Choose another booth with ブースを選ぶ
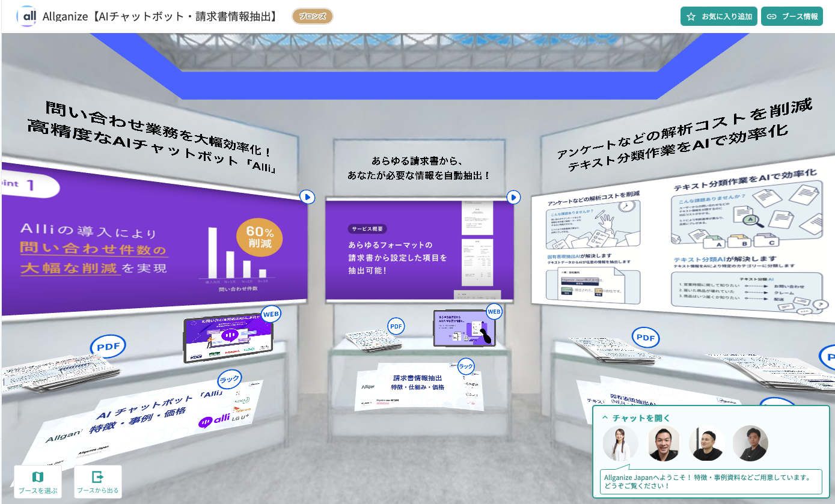This screenshot has width=835, height=504. (x=38, y=482)
